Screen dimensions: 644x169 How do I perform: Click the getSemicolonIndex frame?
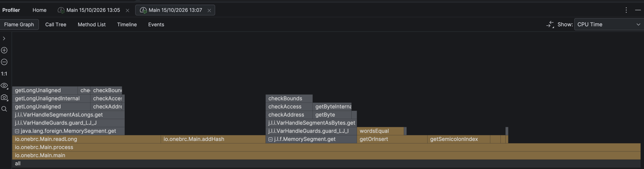[x=458, y=139]
